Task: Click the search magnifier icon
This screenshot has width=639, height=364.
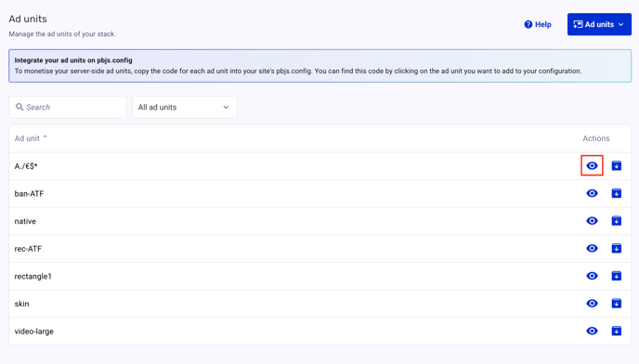Action: [20, 107]
